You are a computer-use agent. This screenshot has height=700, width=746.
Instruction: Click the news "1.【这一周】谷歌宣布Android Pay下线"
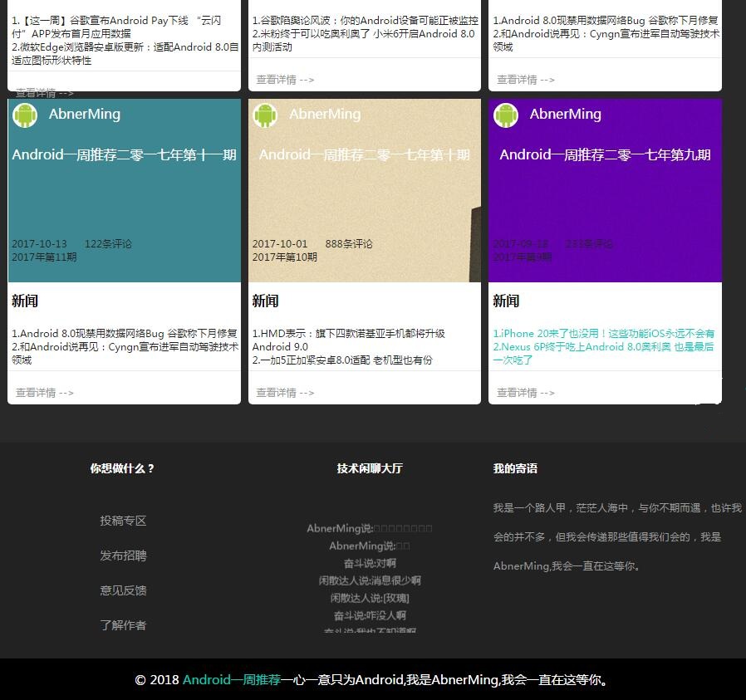pyautogui.click(x=116, y=27)
